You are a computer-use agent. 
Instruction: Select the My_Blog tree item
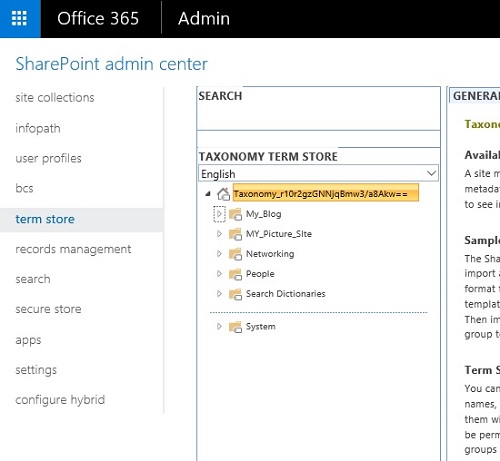263,214
